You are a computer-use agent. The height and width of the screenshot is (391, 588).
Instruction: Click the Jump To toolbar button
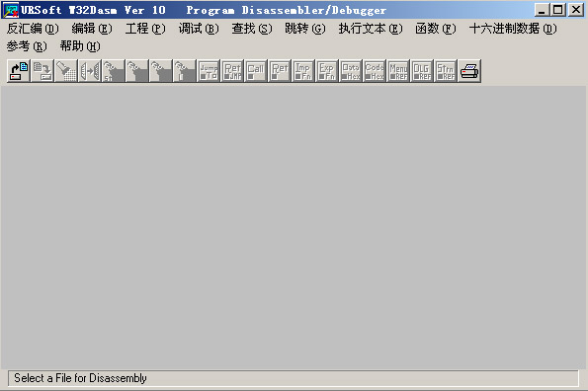pyautogui.click(x=209, y=71)
